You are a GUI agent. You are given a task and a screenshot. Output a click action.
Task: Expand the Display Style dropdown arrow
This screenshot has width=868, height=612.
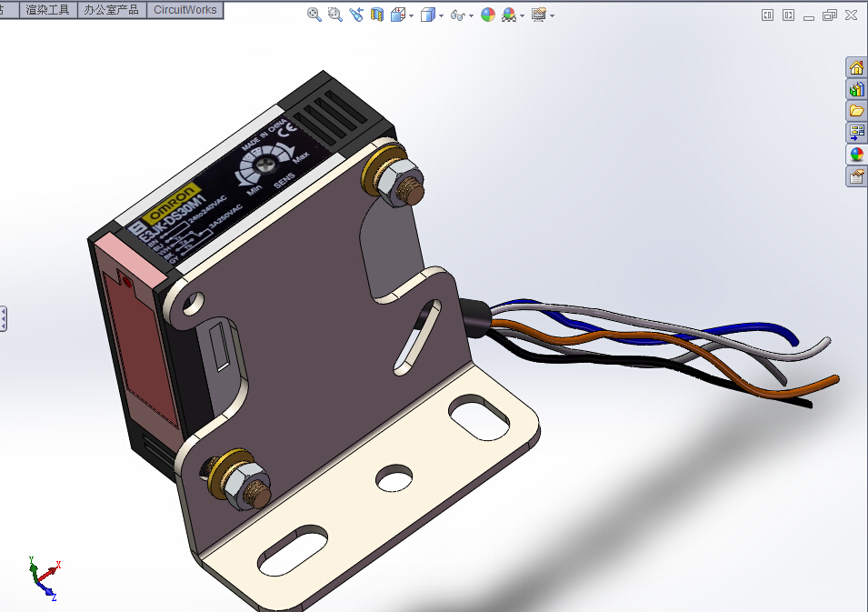[x=441, y=16]
